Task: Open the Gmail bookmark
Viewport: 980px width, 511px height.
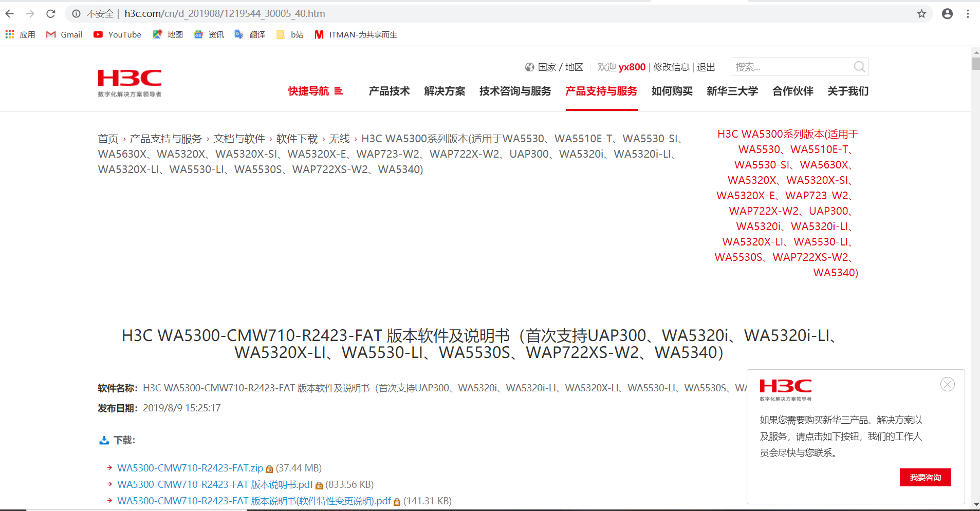Action: click(x=64, y=34)
